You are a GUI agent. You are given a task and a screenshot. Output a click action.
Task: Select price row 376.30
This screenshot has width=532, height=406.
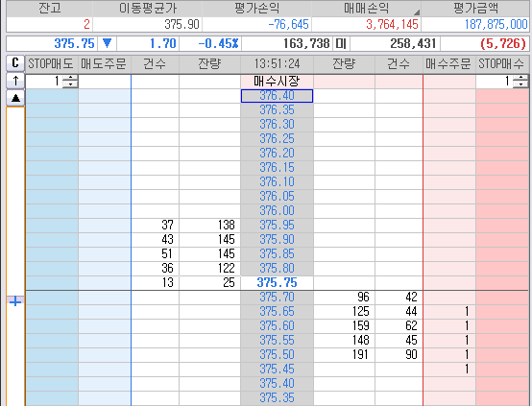pyautogui.click(x=277, y=125)
